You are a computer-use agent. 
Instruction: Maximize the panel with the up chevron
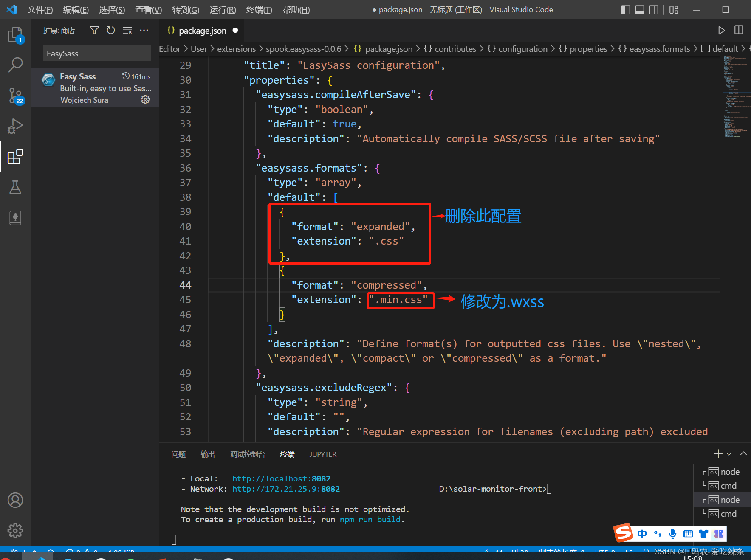(743, 453)
